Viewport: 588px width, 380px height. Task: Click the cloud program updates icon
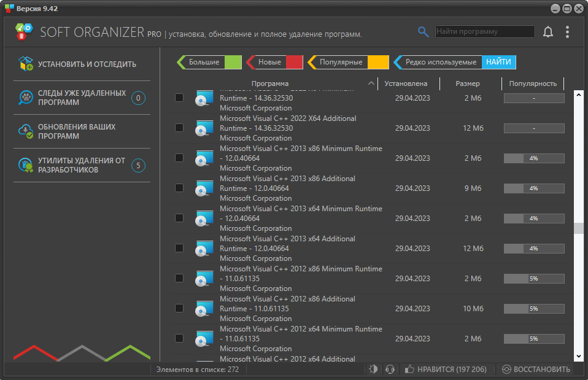26,131
